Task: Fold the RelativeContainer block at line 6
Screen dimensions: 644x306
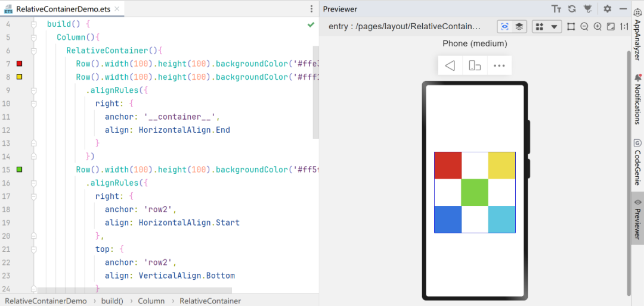Action: (34, 51)
